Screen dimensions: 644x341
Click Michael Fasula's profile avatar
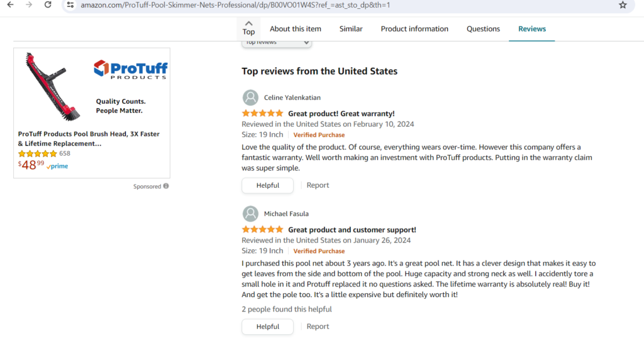(250, 214)
